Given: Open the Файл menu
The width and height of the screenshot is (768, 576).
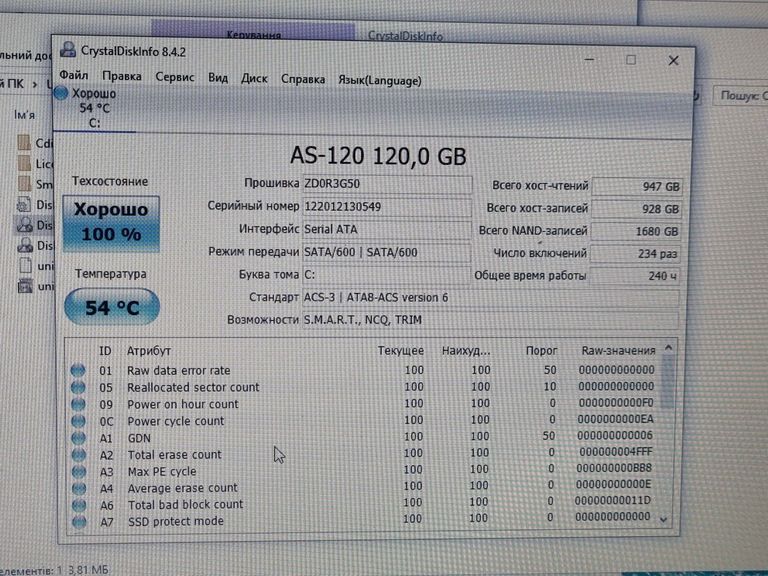Looking at the screenshot, I should (73, 75).
